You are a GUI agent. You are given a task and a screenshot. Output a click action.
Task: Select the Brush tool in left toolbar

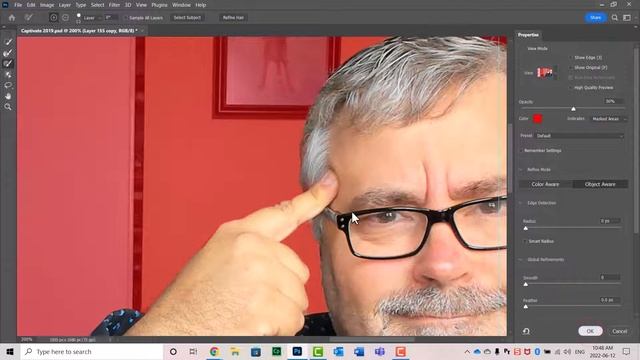8,63
